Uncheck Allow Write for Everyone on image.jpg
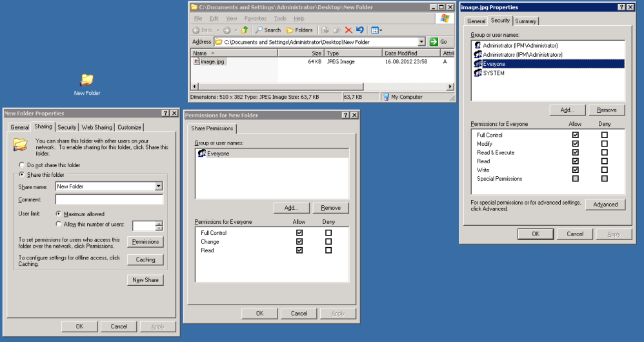The height and width of the screenshot is (342, 644). point(575,170)
